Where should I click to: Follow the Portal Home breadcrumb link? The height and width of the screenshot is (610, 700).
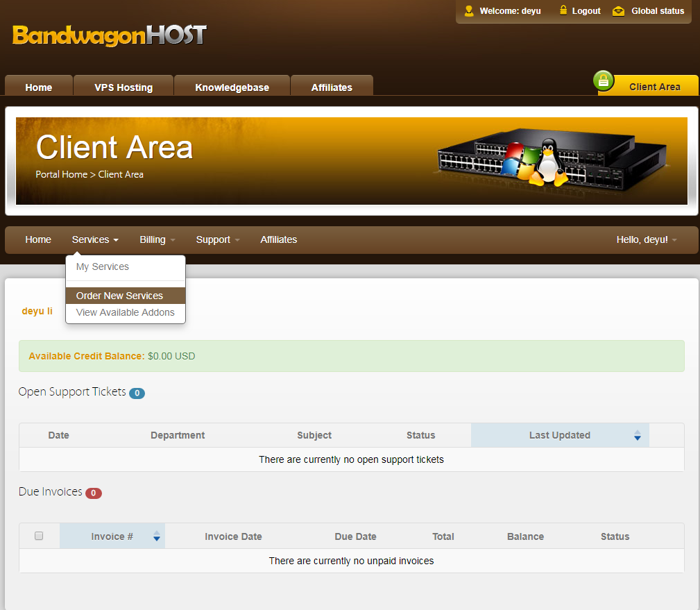tap(62, 175)
